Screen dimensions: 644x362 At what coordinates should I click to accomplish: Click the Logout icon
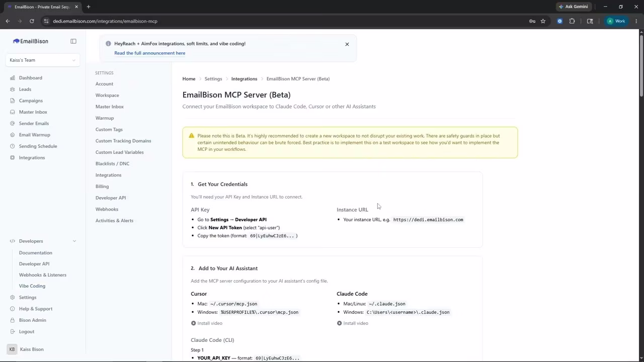point(13,332)
